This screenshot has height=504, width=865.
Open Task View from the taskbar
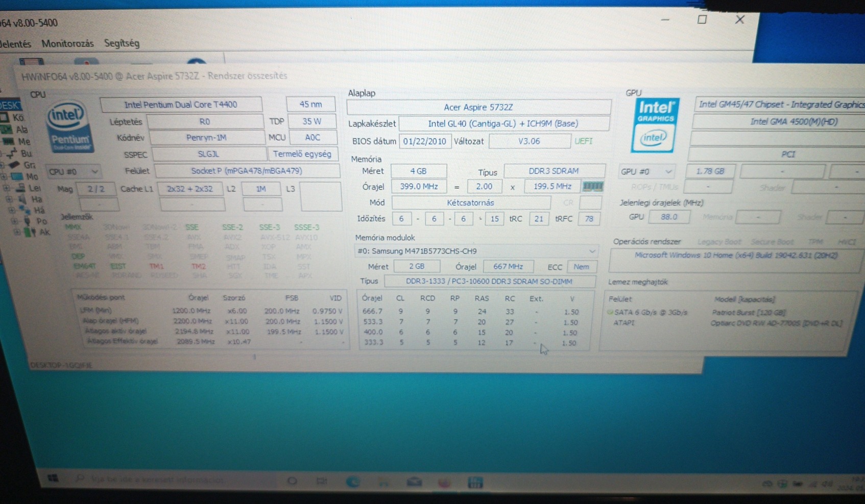(322, 481)
